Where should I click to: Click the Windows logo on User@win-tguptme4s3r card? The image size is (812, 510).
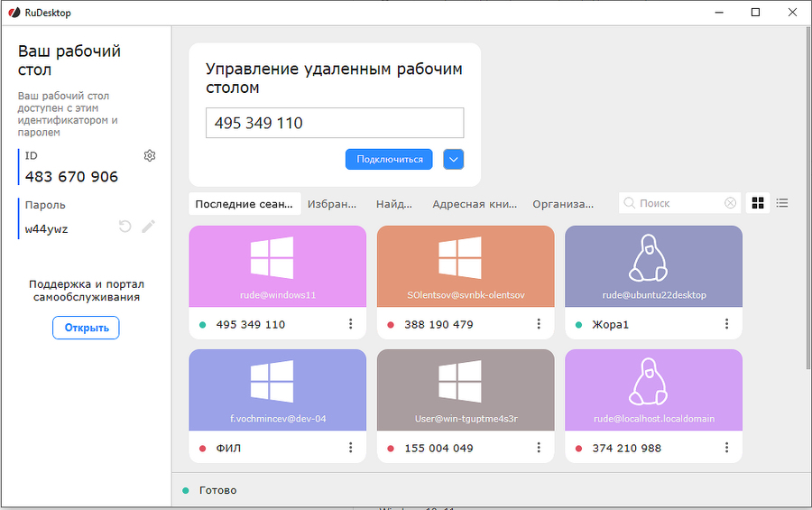pos(460,382)
